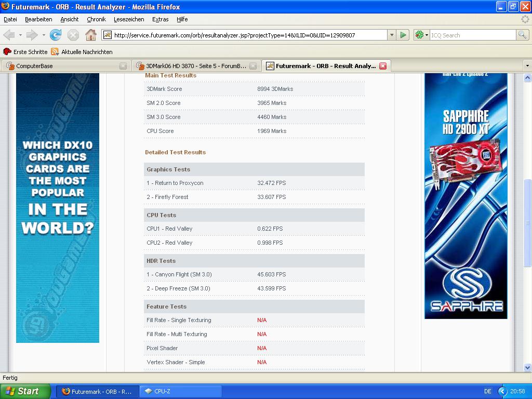Image resolution: width=532 pixels, height=399 pixels.
Task: Go forward with the Forward arrow
Action: click(32, 35)
